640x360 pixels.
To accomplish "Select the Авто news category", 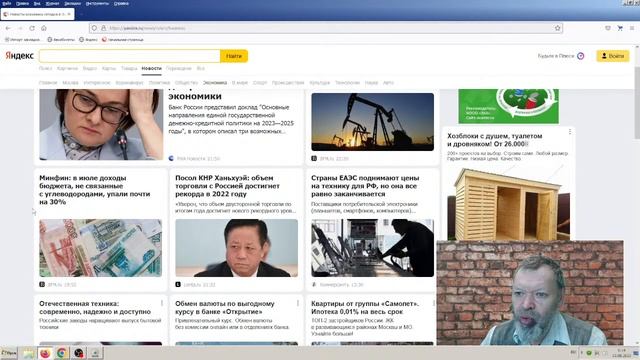I will [388, 83].
